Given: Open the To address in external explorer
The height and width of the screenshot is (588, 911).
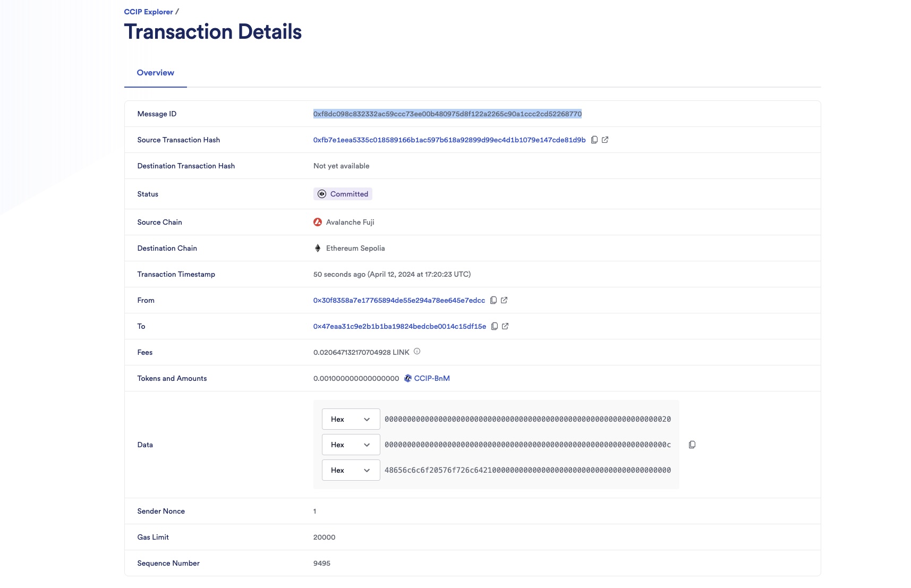Looking at the screenshot, I should tap(505, 326).
